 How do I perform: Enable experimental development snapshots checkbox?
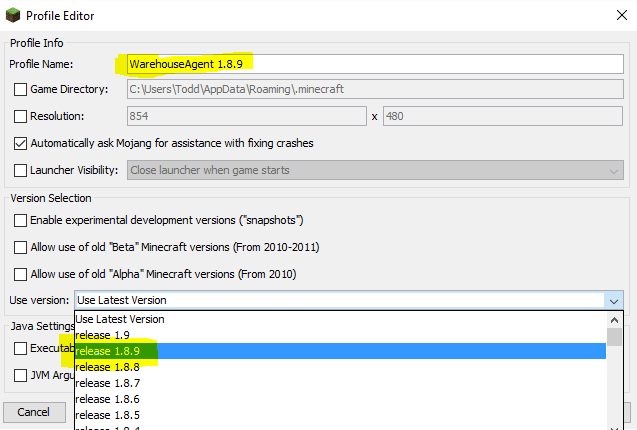(21, 220)
